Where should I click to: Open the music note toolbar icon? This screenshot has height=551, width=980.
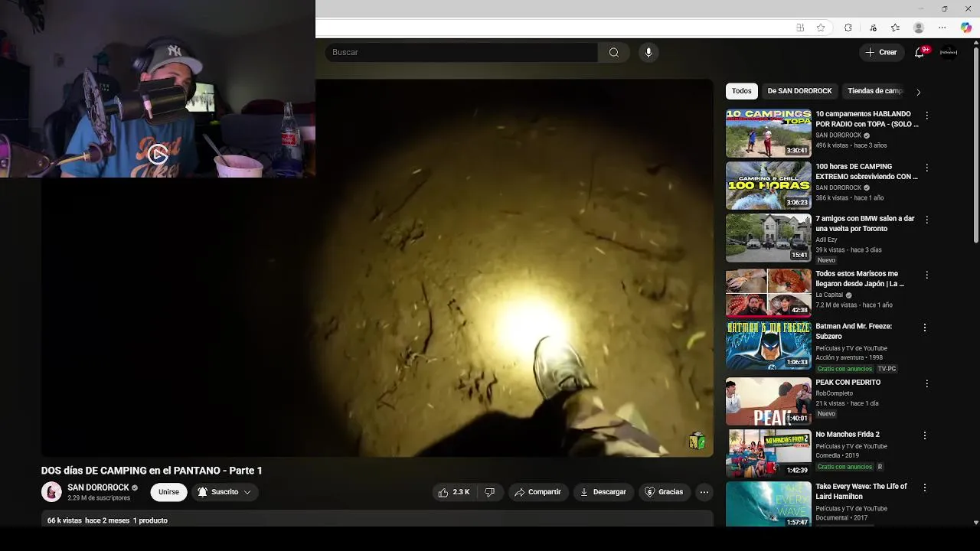(873, 28)
